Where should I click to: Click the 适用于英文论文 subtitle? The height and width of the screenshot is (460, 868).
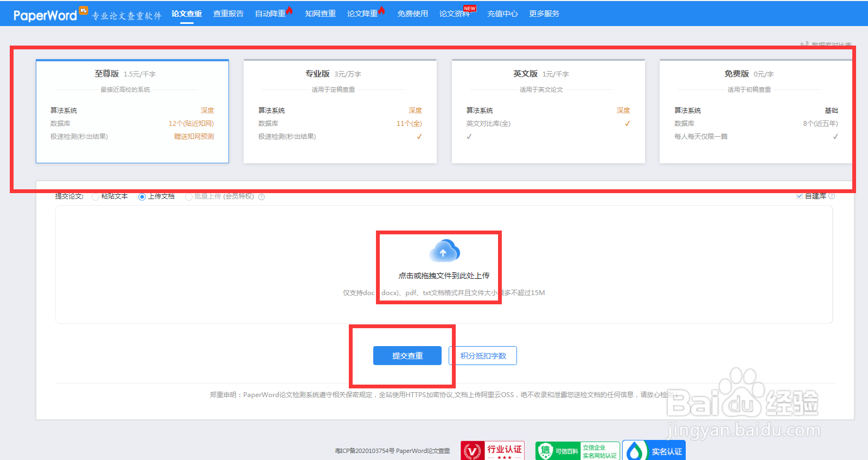tap(541, 90)
